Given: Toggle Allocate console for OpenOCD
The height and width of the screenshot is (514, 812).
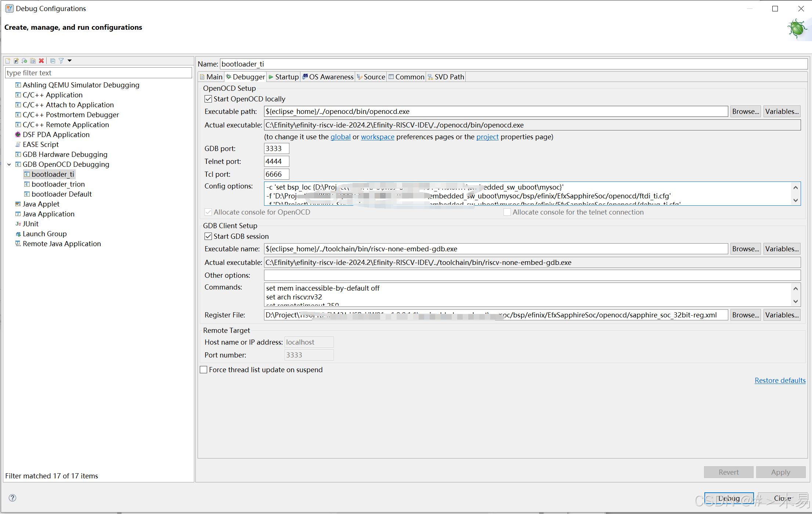Looking at the screenshot, I should tap(208, 212).
